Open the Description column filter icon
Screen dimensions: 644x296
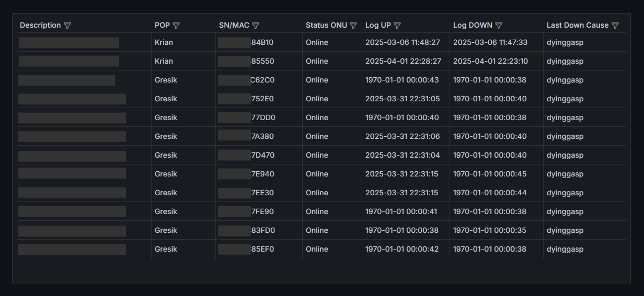[67, 26]
